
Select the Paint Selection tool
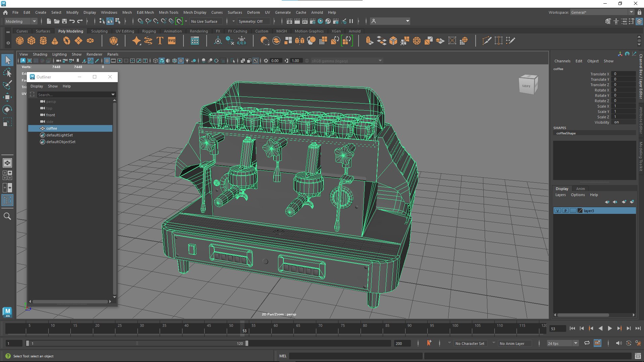click(x=7, y=85)
